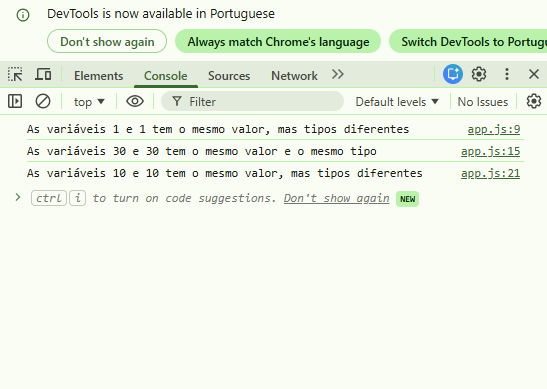Image resolution: width=547 pixels, height=389 pixels.
Task: Open console settings gear icon
Action: point(534,102)
